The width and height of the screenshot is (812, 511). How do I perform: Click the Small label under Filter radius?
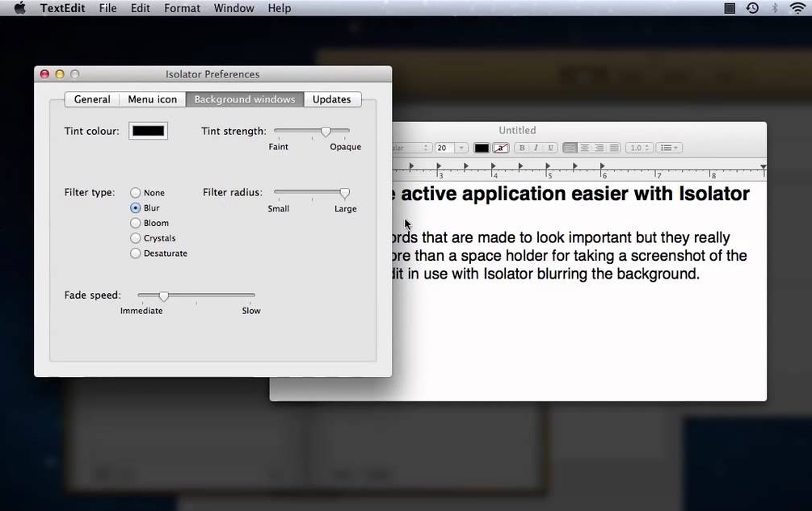(278, 209)
